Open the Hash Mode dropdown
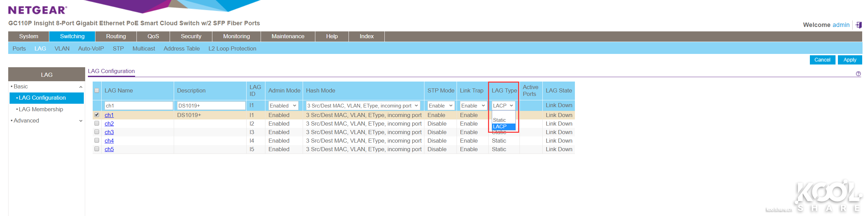868x216 pixels. pyautogui.click(x=363, y=106)
